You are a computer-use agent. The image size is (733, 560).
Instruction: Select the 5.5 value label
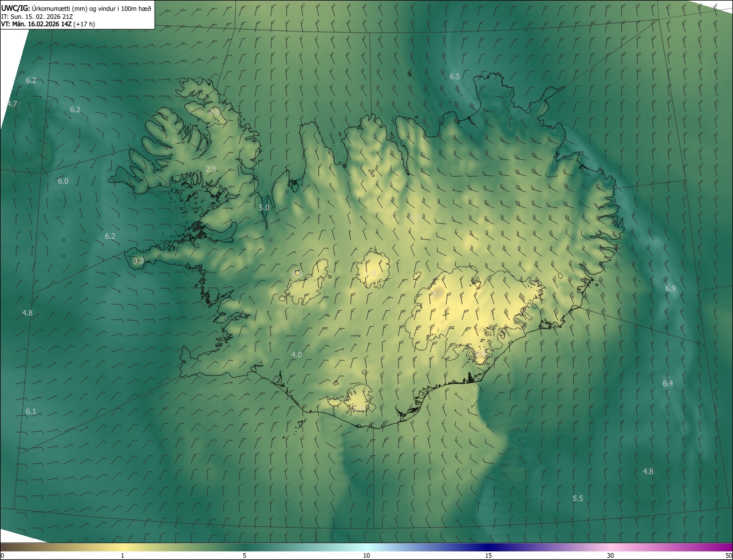[578, 498]
